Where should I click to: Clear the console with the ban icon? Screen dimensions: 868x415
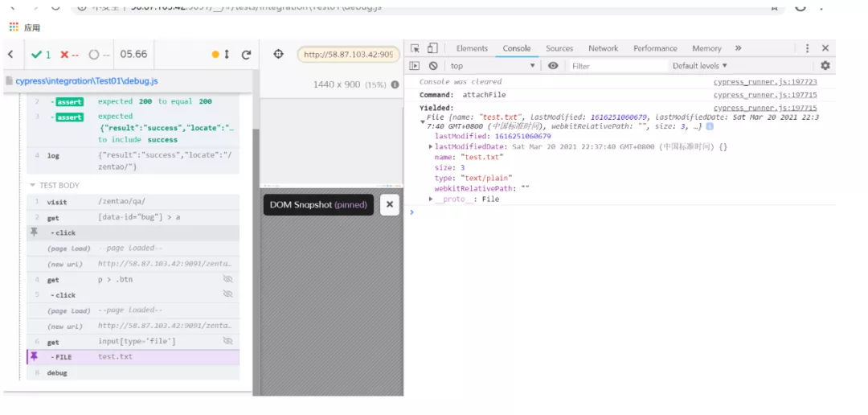(433, 65)
